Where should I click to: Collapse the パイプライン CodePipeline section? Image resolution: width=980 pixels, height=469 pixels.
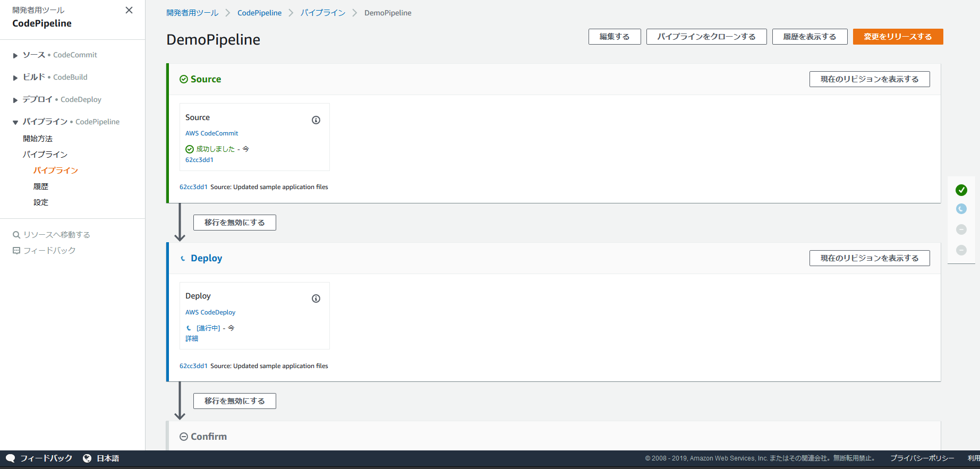[15, 122]
